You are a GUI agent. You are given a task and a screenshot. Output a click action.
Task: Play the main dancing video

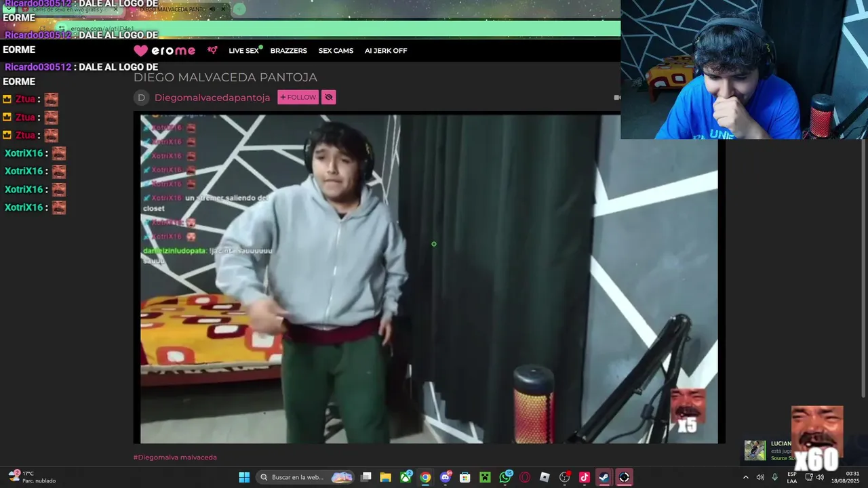coord(429,279)
